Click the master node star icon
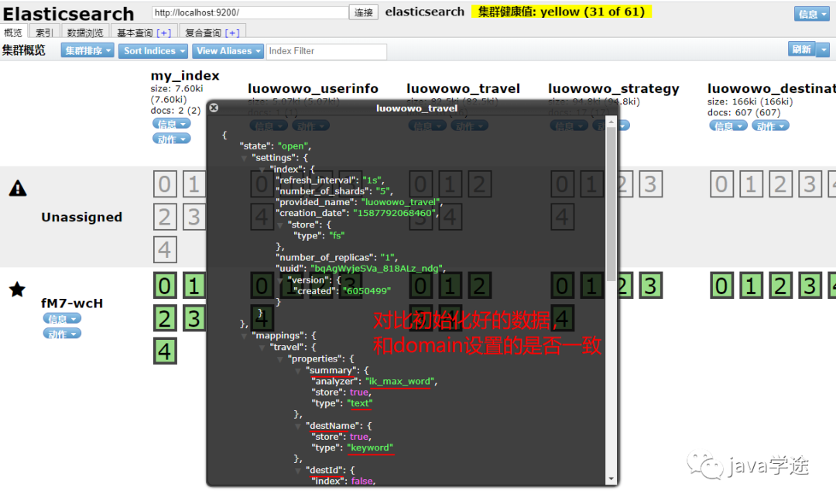The width and height of the screenshot is (836, 504). 18,290
